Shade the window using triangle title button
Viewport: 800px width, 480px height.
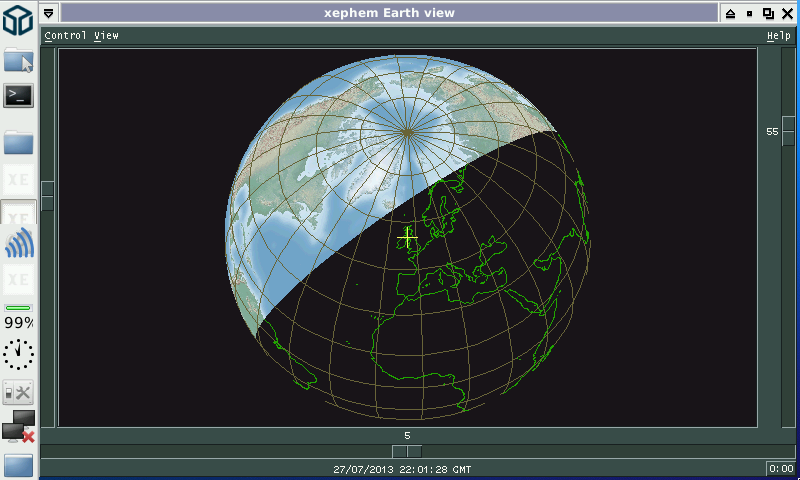[731, 13]
